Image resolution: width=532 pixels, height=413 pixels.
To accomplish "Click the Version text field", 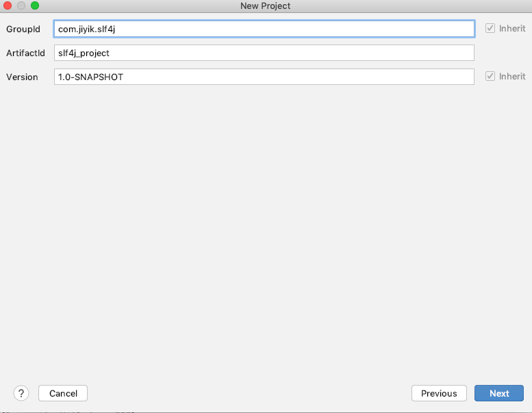I will pos(264,77).
